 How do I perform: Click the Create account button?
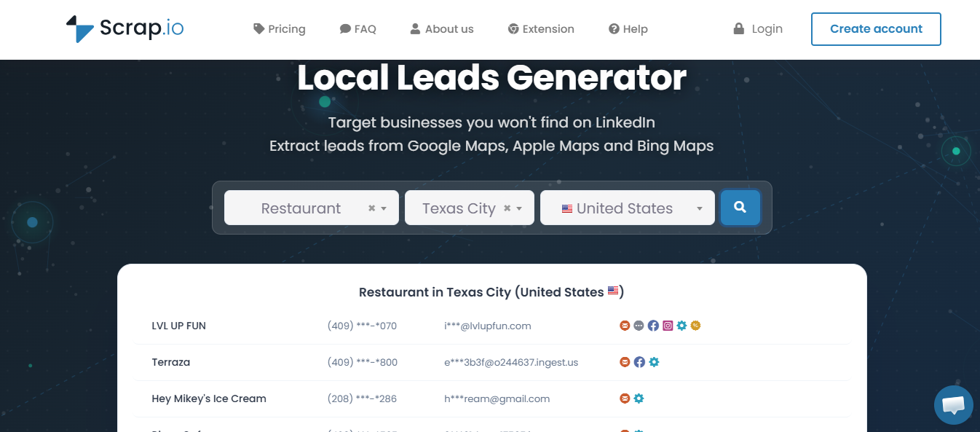[876, 29]
